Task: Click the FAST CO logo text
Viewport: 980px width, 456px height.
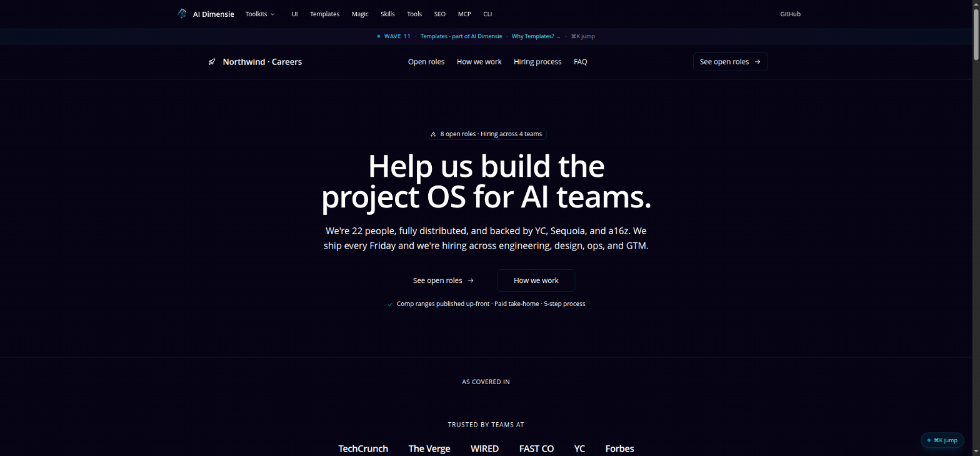Action: click(x=536, y=449)
